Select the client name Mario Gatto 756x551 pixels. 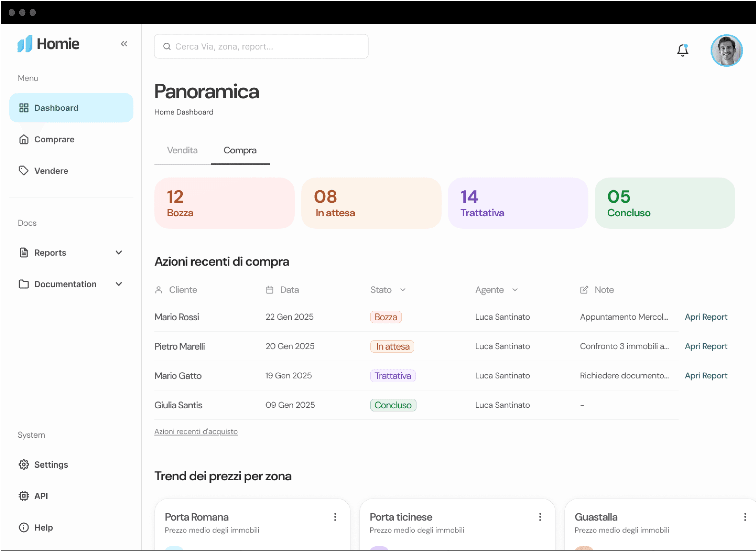(178, 376)
